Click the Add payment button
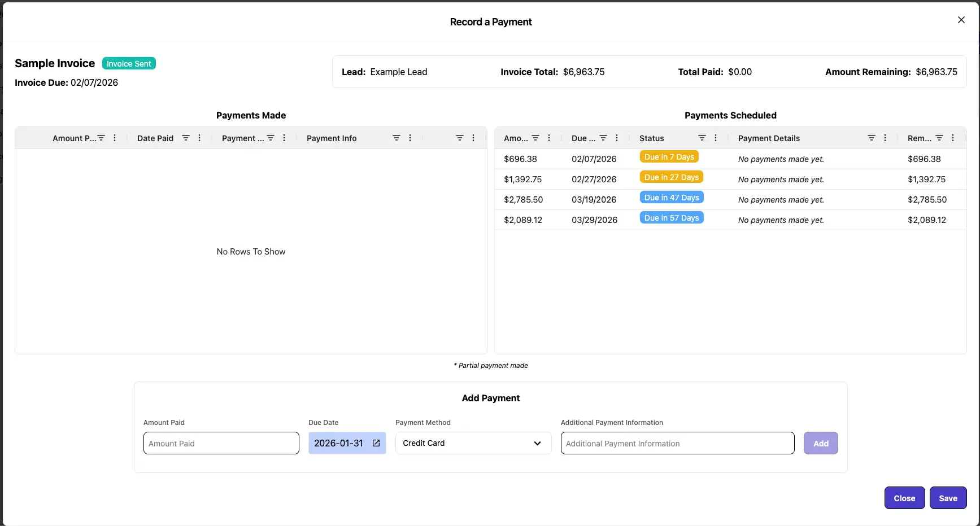 [821, 444]
